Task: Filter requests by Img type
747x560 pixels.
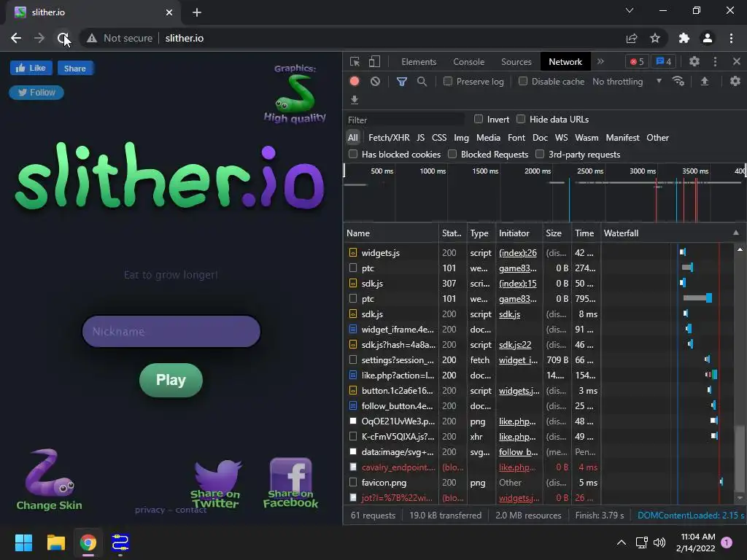Action: (461, 138)
